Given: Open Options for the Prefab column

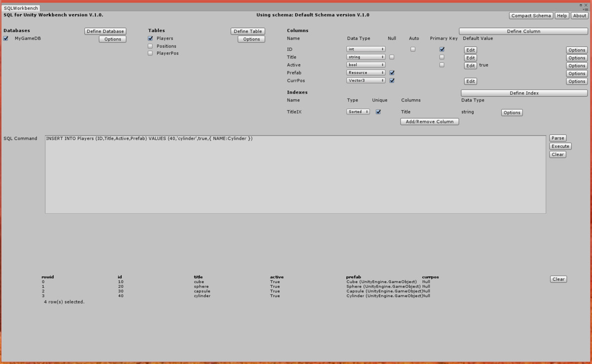Looking at the screenshot, I should click(x=577, y=73).
